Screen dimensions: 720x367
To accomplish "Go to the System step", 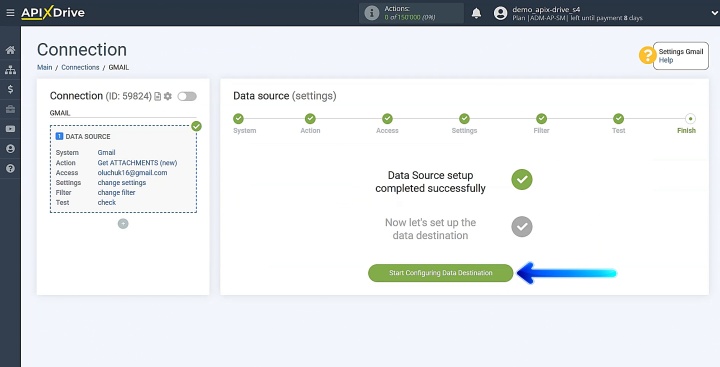I will (238, 119).
